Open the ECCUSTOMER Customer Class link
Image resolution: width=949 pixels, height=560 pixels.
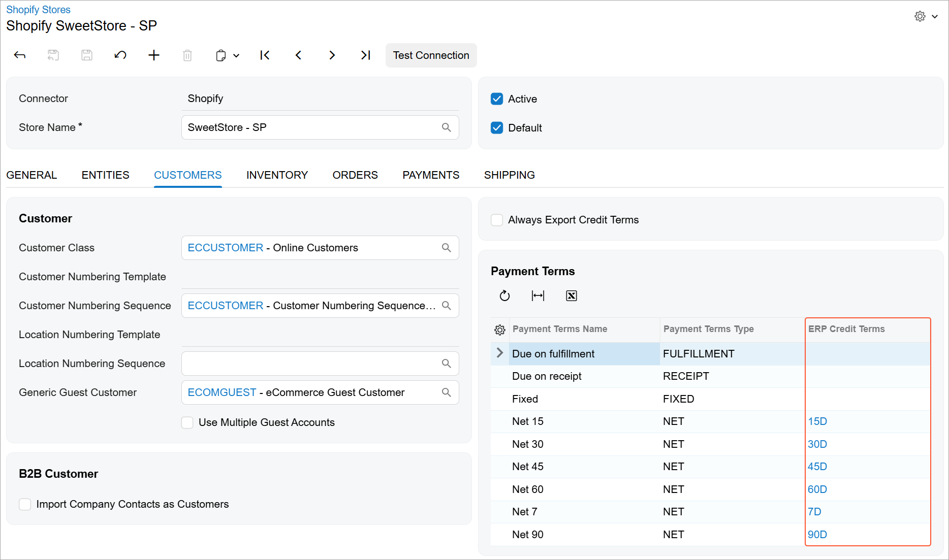pos(226,248)
